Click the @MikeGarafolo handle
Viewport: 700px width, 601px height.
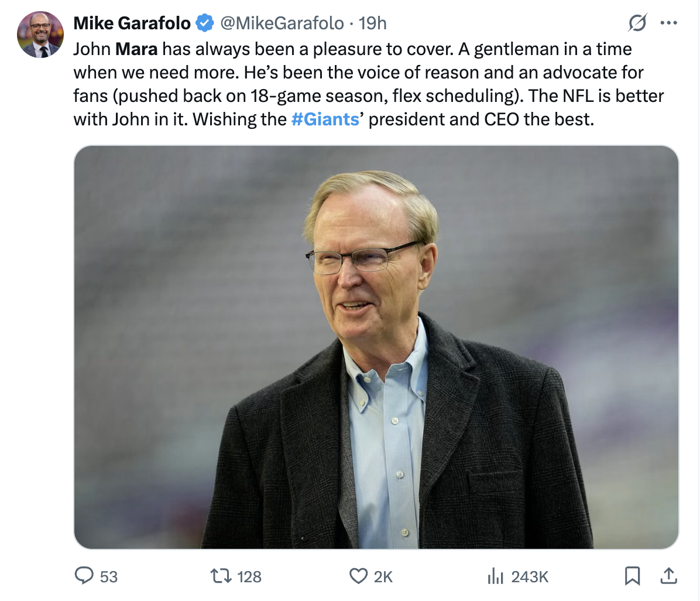click(281, 23)
